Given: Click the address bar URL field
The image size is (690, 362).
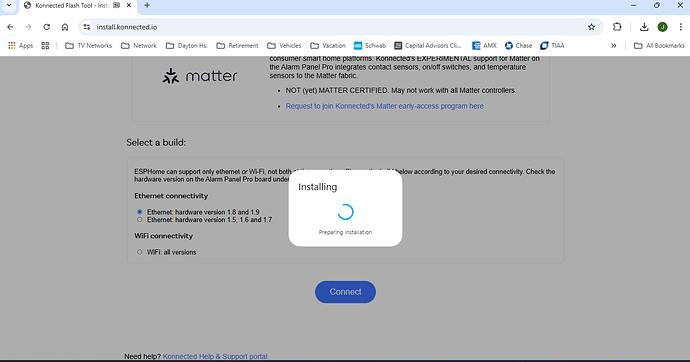Looking at the screenshot, I should [x=339, y=27].
